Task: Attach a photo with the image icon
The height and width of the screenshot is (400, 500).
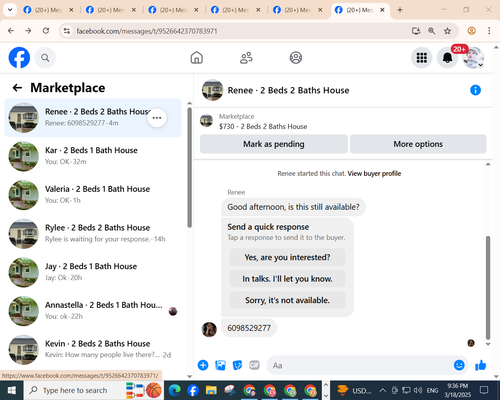Action: point(220,365)
